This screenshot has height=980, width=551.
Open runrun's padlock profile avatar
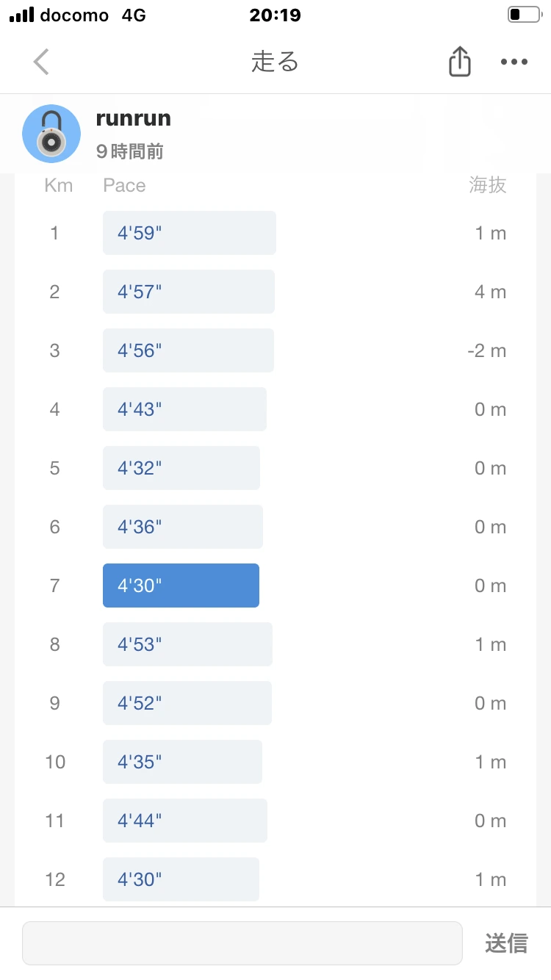pos(51,134)
